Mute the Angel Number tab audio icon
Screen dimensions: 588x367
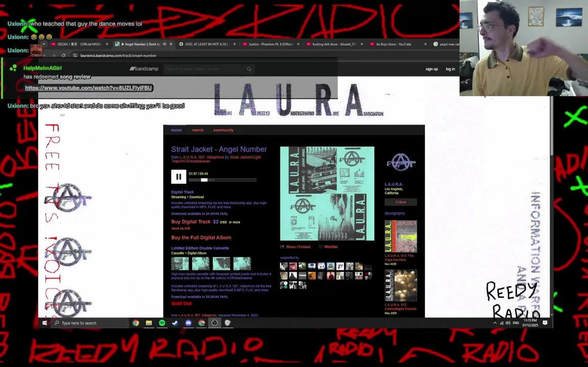pyautogui.click(x=164, y=44)
